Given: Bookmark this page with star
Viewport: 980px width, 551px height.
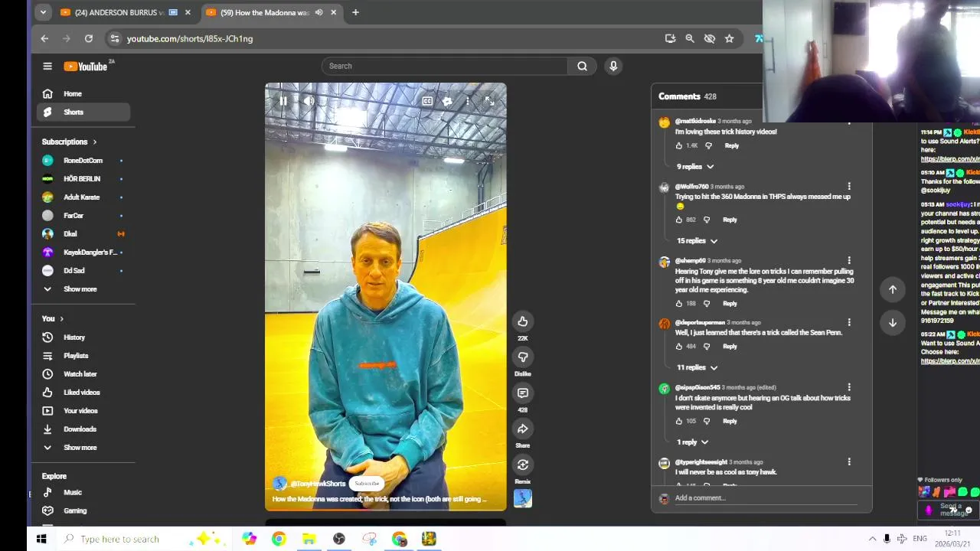Looking at the screenshot, I should pos(730,38).
